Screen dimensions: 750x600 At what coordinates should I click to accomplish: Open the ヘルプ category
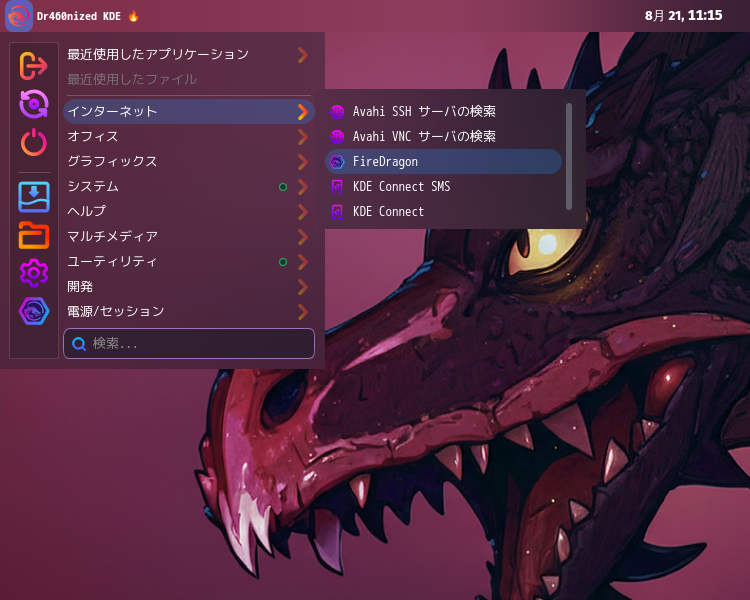pos(188,211)
